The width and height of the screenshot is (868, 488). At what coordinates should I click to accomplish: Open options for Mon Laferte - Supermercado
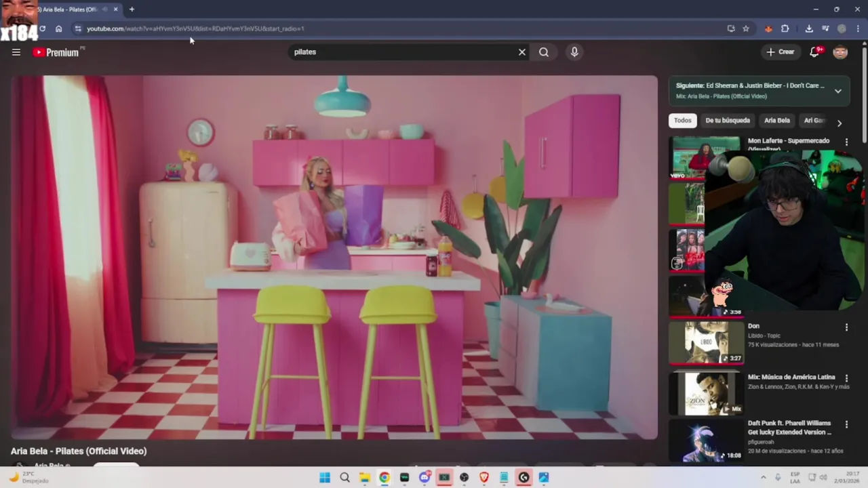[x=846, y=142]
